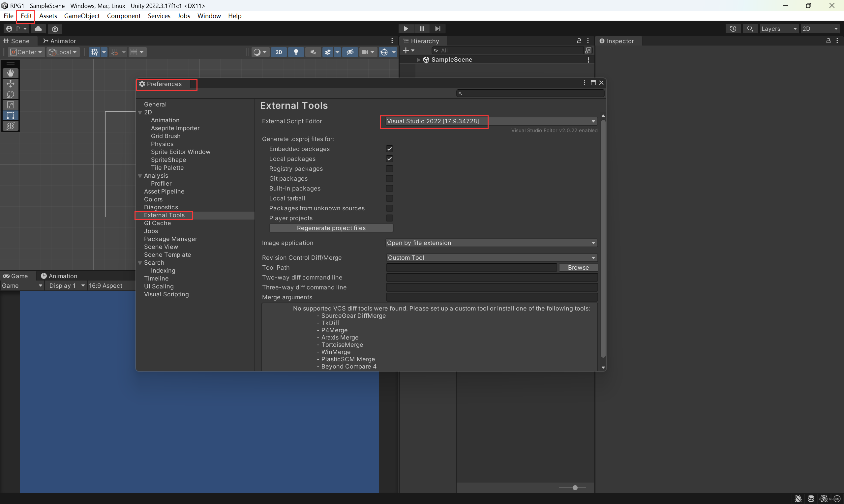Viewport: 844px width, 504px height.
Task: Click Regenerate project files button
Action: (331, 228)
